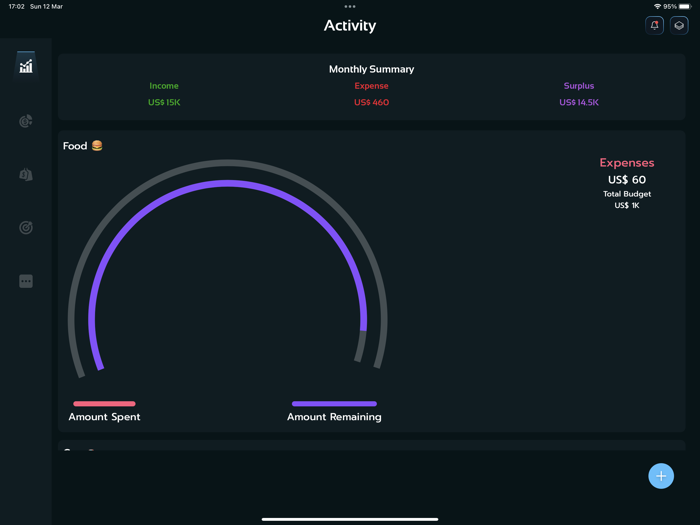This screenshot has height=525, width=700.
Task: Tap the Expenses US$ 60 value
Action: pos(627,179)
